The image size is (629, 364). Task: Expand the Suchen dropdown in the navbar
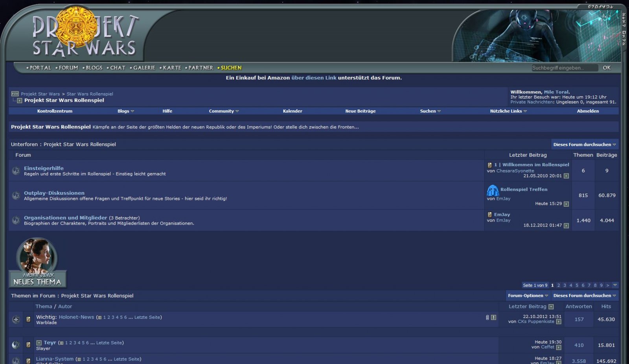coord(430,111)
